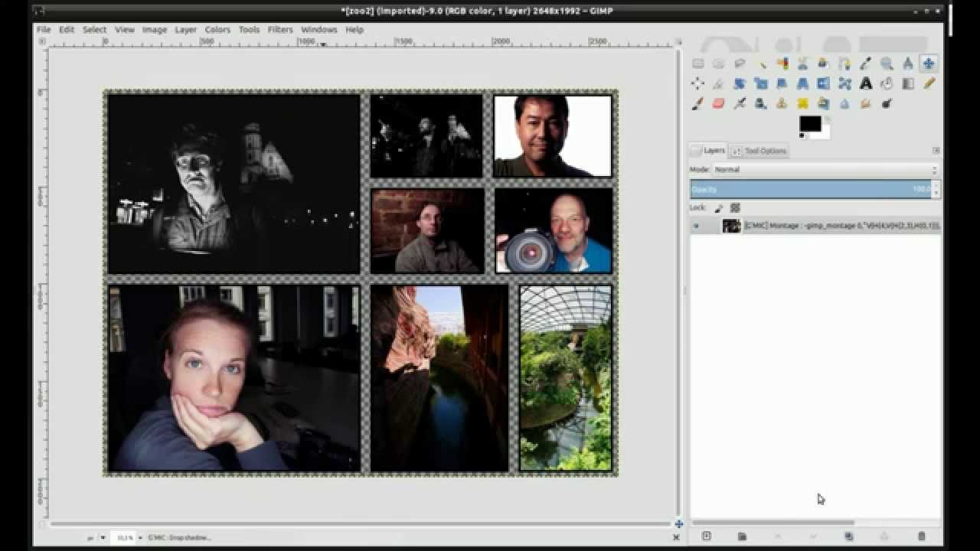Select the Alignment tool

pyautogui.click(x=697, y=83)
